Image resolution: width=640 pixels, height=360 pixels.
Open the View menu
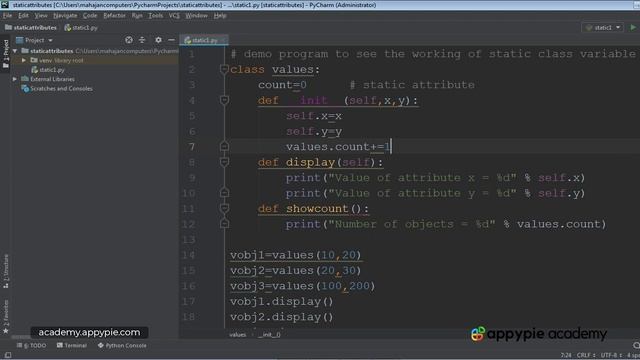point(41,16)
